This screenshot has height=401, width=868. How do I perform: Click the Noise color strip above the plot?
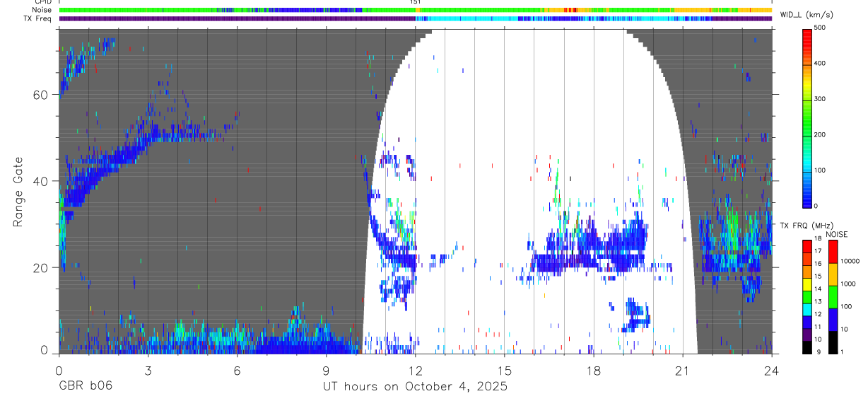coord(416,10)
